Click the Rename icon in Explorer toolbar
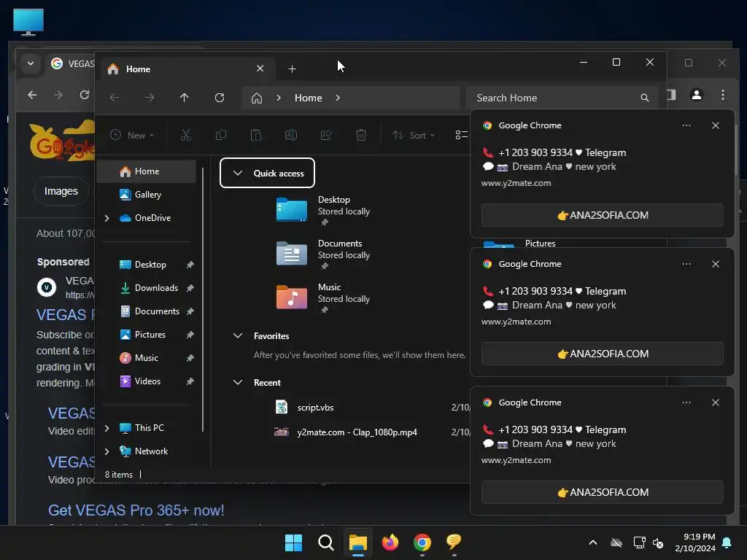Viewport: 747px width, 560px height. click(x=291, y=135)
